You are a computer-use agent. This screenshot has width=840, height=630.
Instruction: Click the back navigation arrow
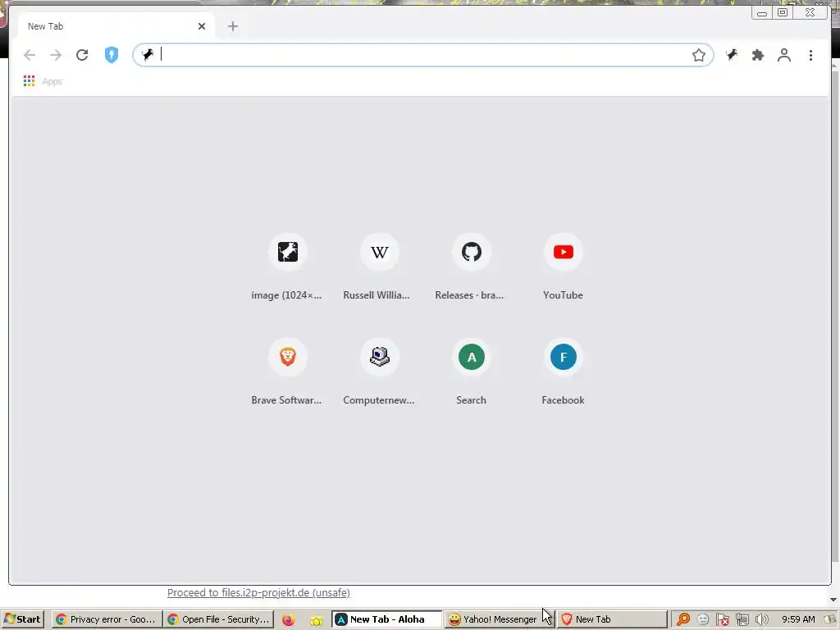point(30,55)
